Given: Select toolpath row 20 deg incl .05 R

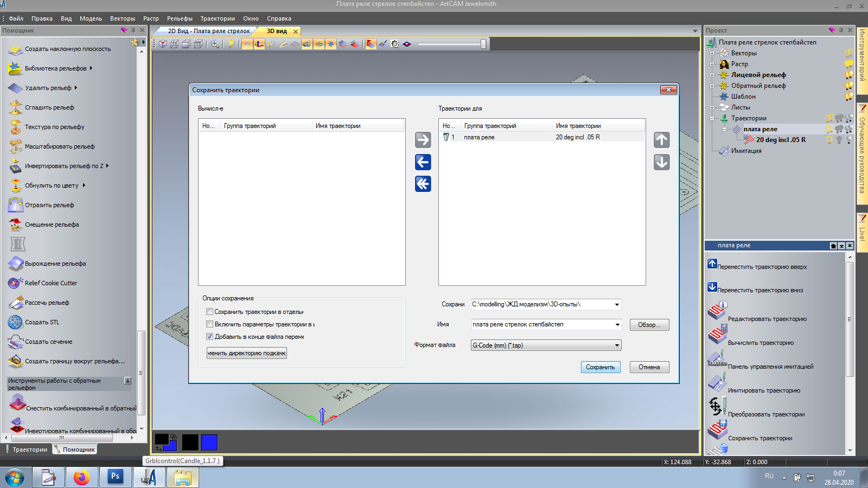Looking at the screenshot, I should point(542,137).
